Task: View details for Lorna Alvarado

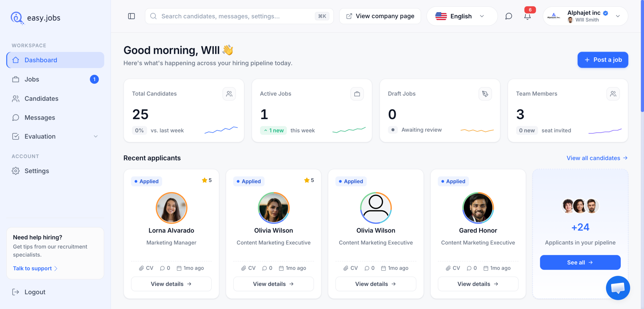Action: pyautogui.click(x=171, y=284)
